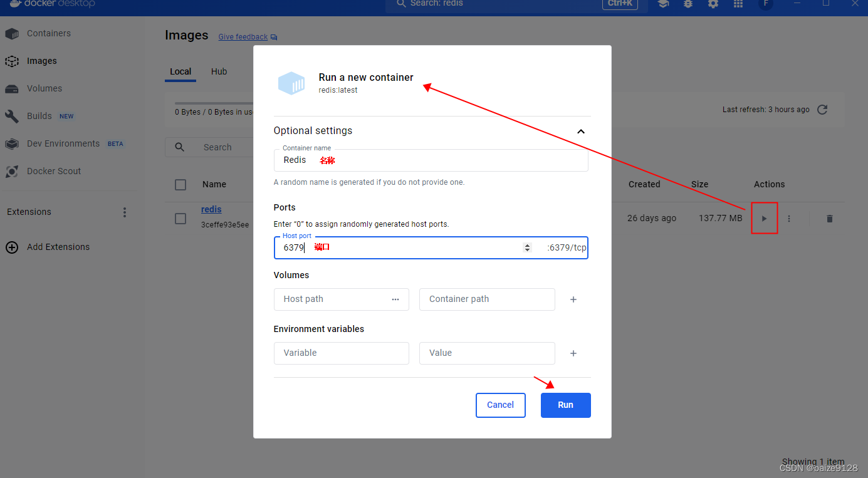Click the Variable input field
The width and height of the screenshot is (868, 478).
click(x=342, y=353)
